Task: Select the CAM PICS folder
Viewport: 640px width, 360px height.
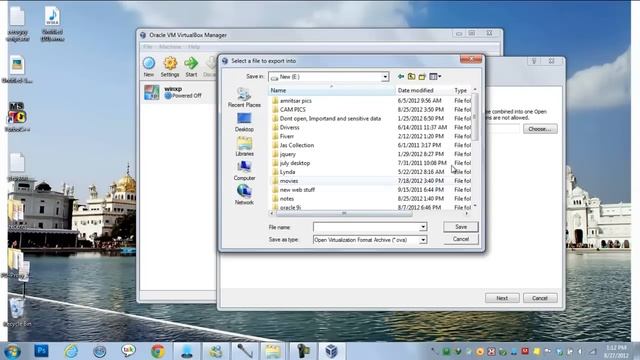Action: coord(292,110)
